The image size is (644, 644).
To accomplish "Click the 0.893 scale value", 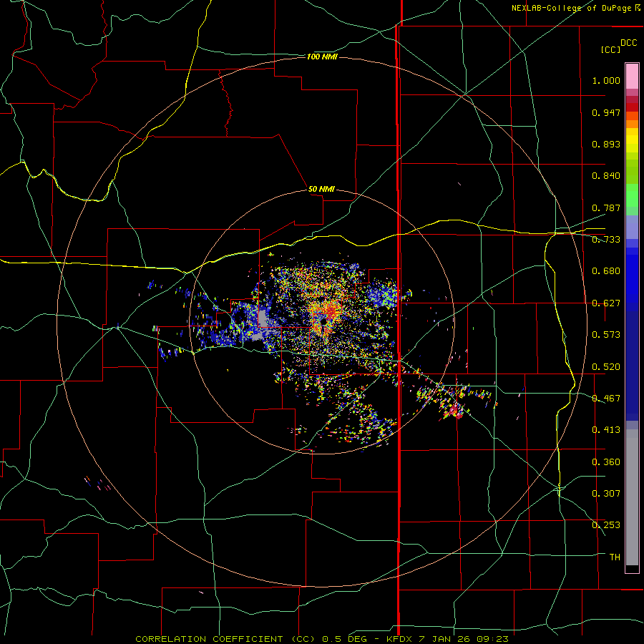I will (x=606, y=144).
